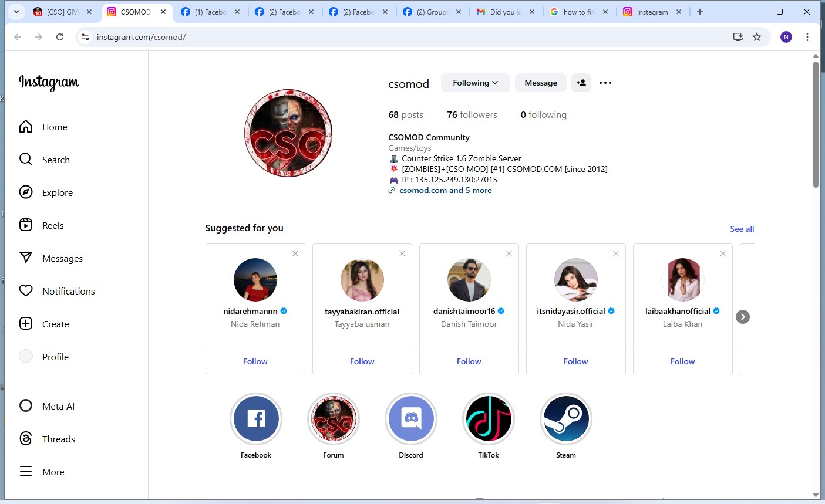Switch to the Google search tab
The image size is (825, 504).
pos(578,12)
